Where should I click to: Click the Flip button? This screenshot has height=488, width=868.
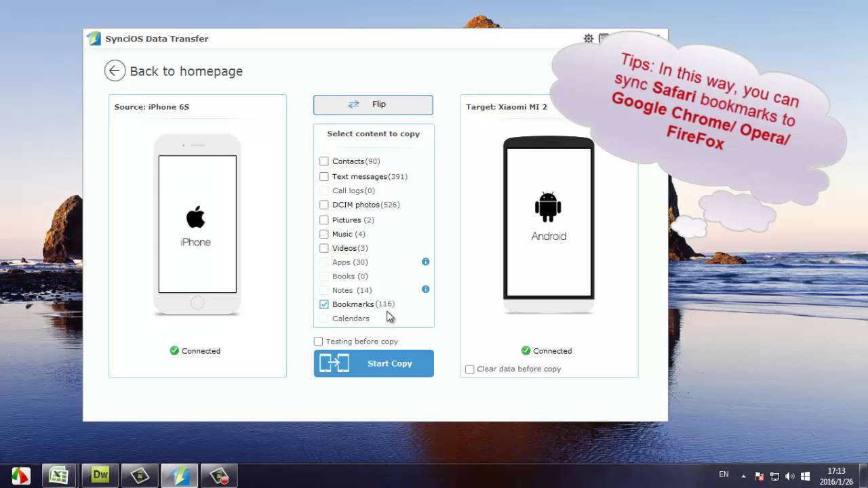(373, 104)
